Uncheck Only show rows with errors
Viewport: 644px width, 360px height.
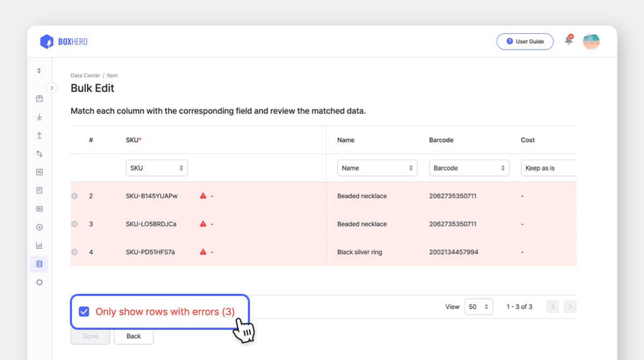tap(84, 311)
